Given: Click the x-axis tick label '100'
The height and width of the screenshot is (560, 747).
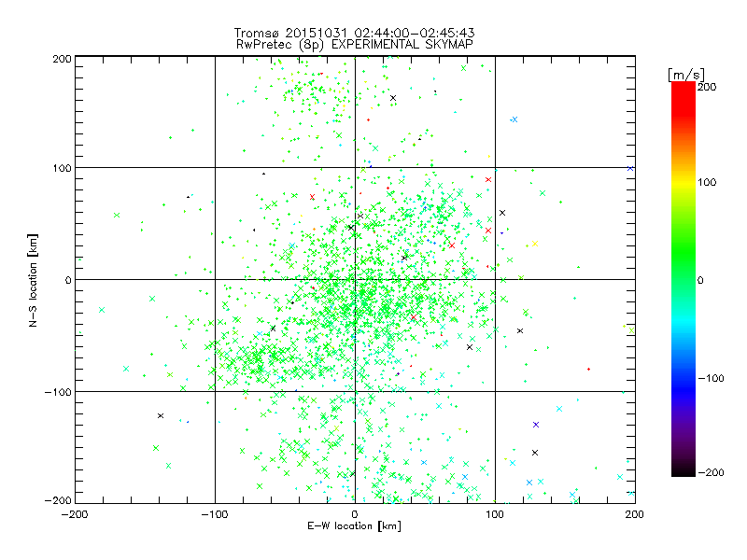Looking at the screenshot, I should coord(495,514).
